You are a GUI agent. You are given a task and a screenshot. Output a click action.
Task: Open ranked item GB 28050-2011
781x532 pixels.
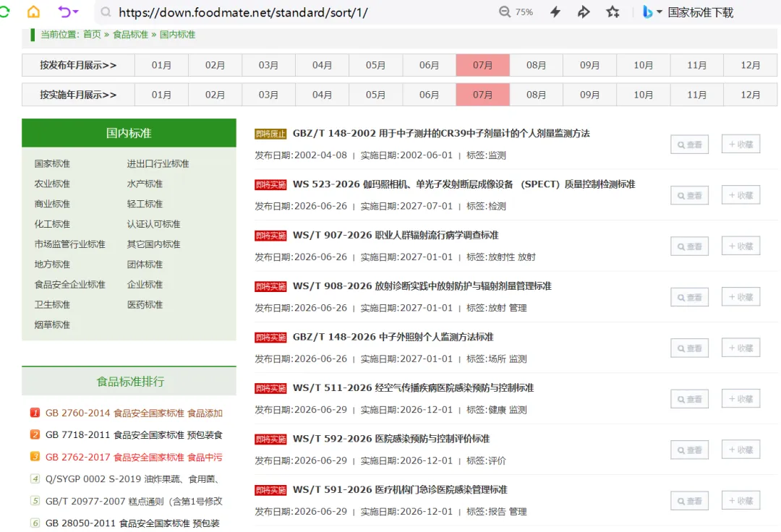pyautogui.click(x=132, y=523)
